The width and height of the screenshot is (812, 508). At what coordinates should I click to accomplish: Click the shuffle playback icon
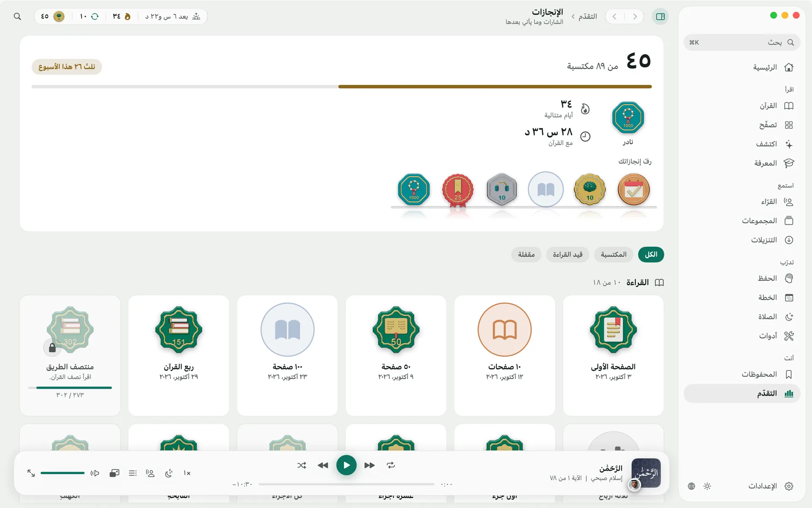click(302, 465)
